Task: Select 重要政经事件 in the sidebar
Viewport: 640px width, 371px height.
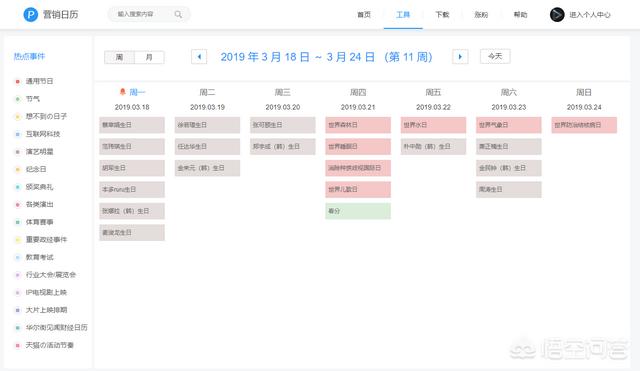Action: [46, 240]
